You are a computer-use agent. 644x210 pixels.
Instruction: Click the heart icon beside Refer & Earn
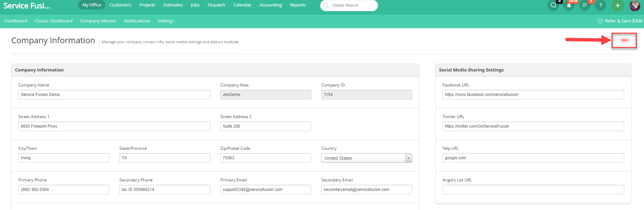point(600,21)
